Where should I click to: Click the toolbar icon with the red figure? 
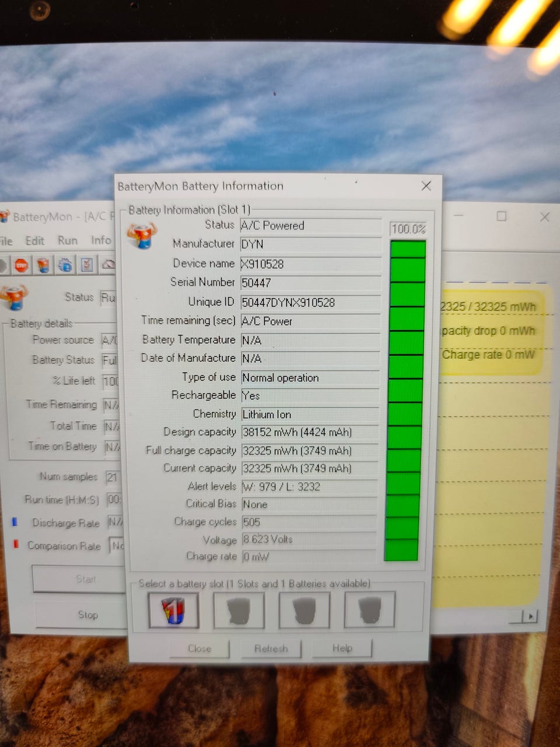click(86, 266)
